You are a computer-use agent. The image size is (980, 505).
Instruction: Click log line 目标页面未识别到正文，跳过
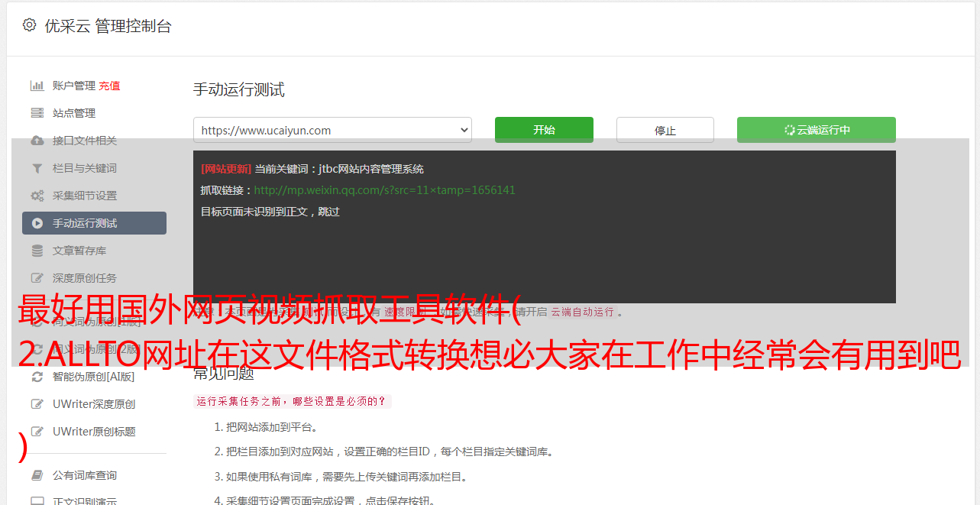tap(270, 212)
